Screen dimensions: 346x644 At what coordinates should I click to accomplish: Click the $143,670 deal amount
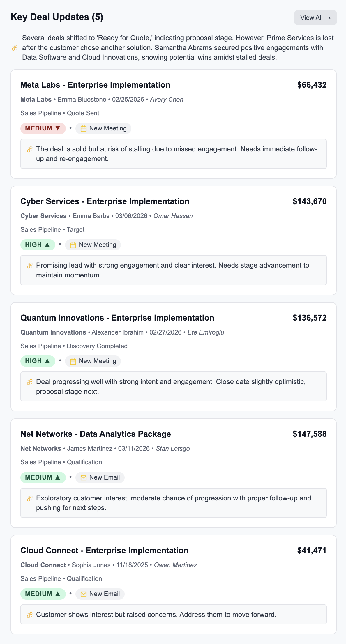pyautogui.click(x=310, y=201)
